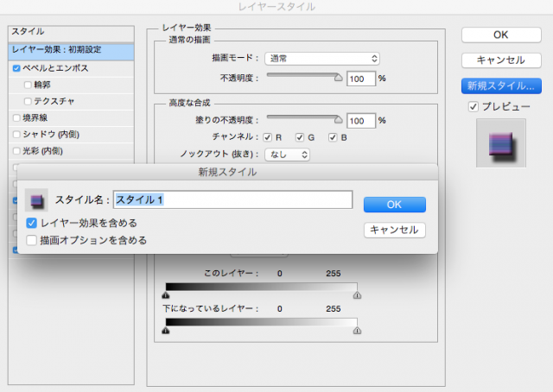The width and height of the screenshot is (553, 392).
Task: Disable the ベベルとエンボス effect checkbox
Action: 17,67
